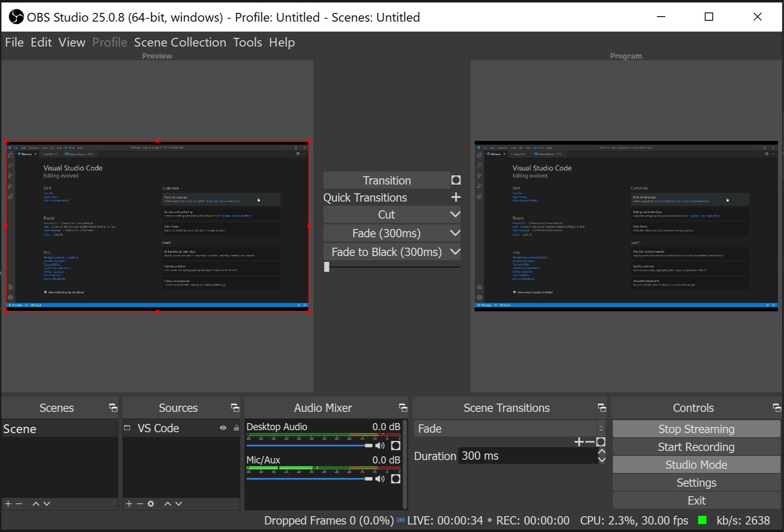Move source up in Sources list
This screenshot has height=532, width=784.
coord(168,503)
